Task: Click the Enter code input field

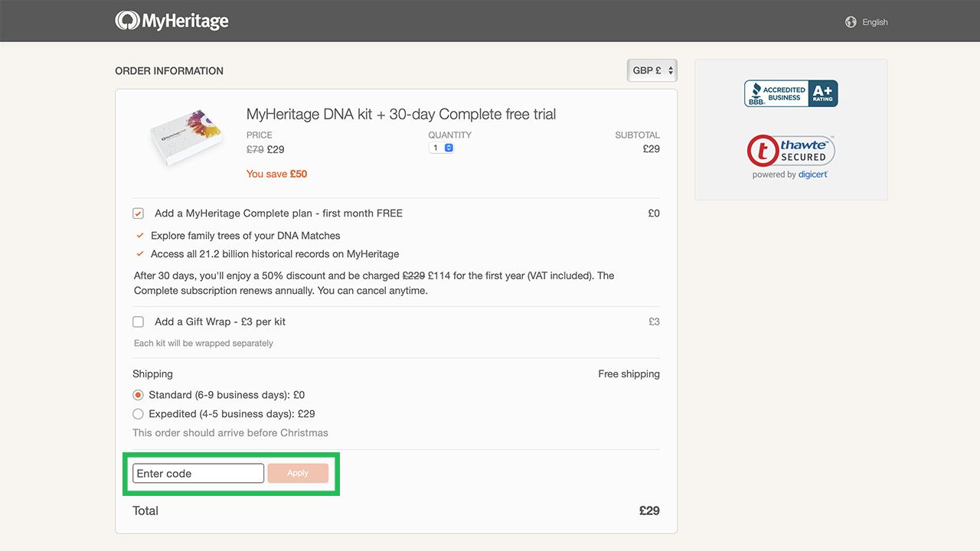Action: click(198, 473)
